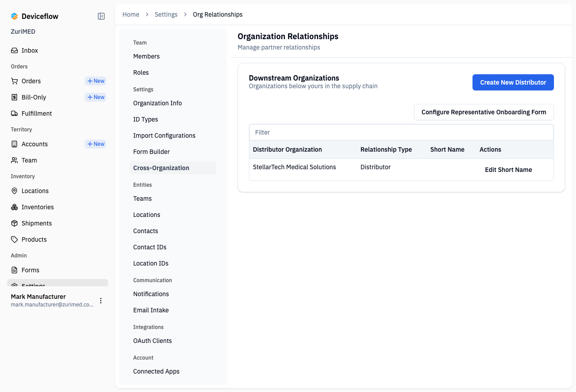Open Products in the sidebar
576x392 pixels.
58,239
